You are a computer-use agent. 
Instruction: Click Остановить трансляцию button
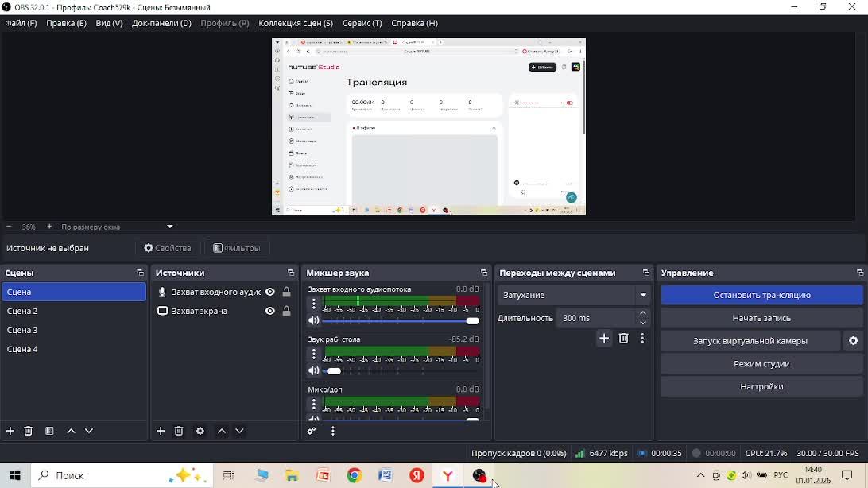point(761,295)
